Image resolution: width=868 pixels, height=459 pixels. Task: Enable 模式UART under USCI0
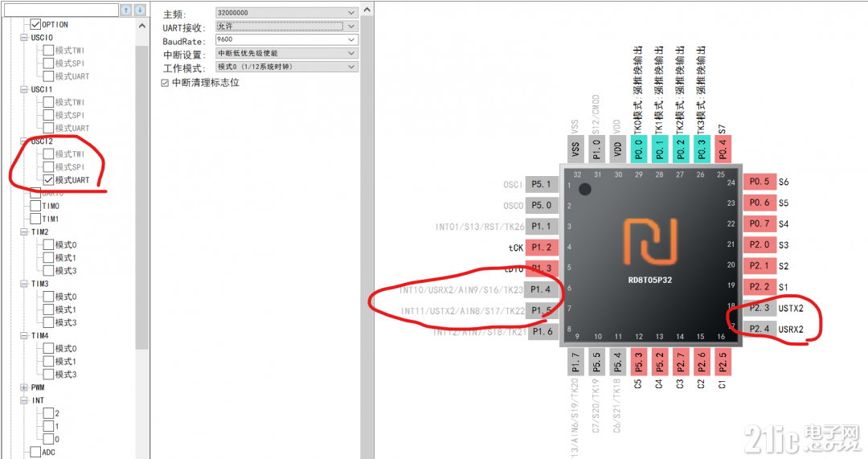click(x=48, y=76)
